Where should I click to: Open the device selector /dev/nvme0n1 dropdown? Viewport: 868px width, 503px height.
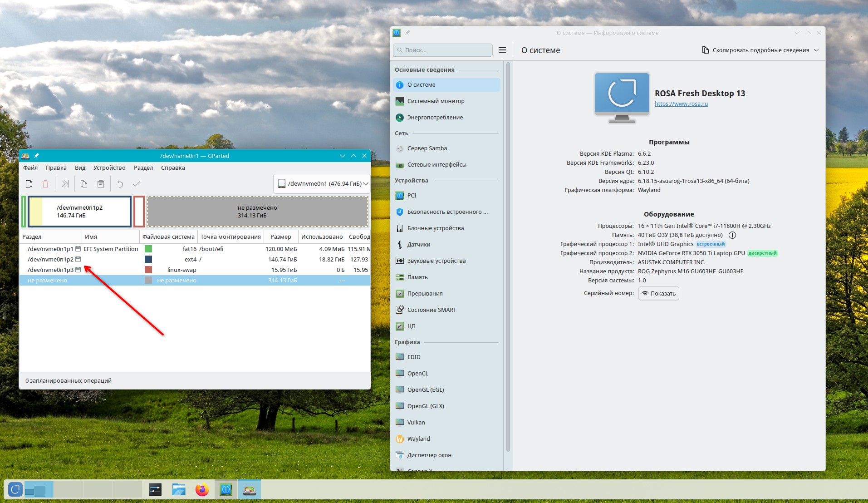pyautogui.click(x=322, y=184)
